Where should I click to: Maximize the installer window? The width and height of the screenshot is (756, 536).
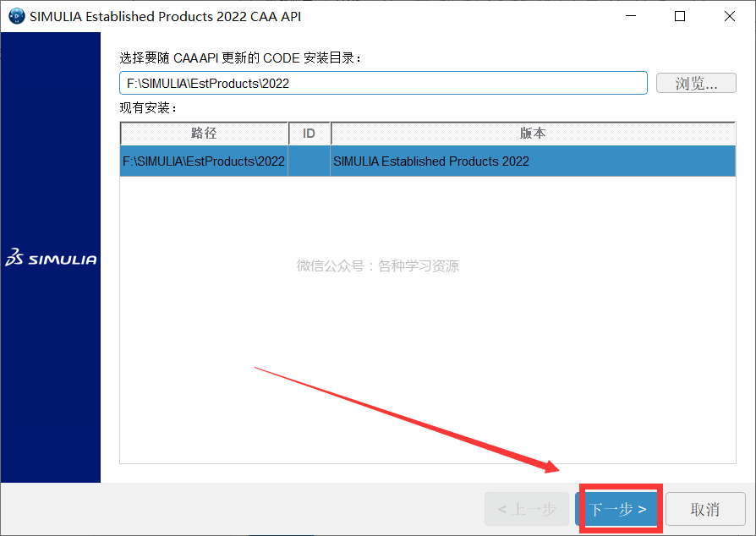pos(680,16)
